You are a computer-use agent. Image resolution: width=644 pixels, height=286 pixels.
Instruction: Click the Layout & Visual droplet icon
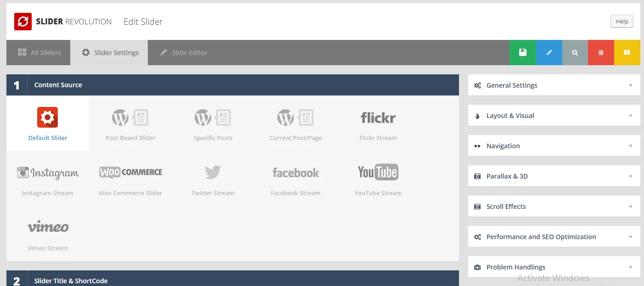coord(477,116)
